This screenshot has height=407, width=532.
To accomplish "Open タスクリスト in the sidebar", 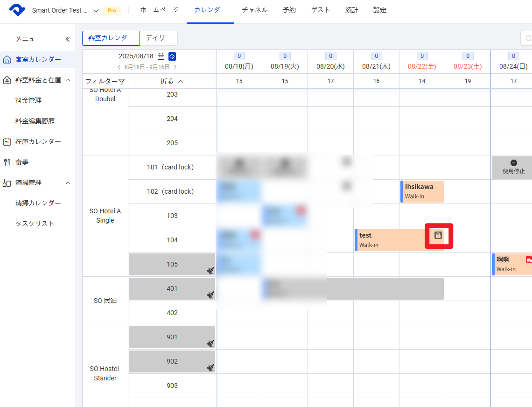I will pyautogui.click(x=35, y=224).
